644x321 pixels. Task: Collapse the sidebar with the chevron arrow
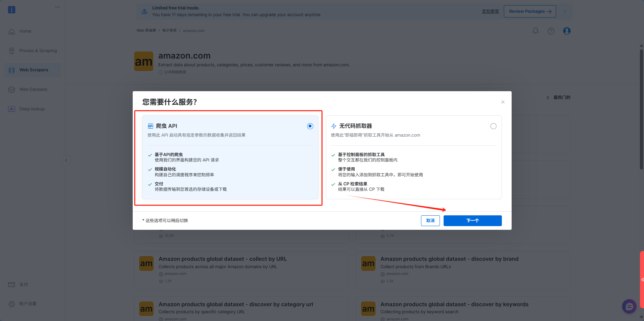click(66, 160)
